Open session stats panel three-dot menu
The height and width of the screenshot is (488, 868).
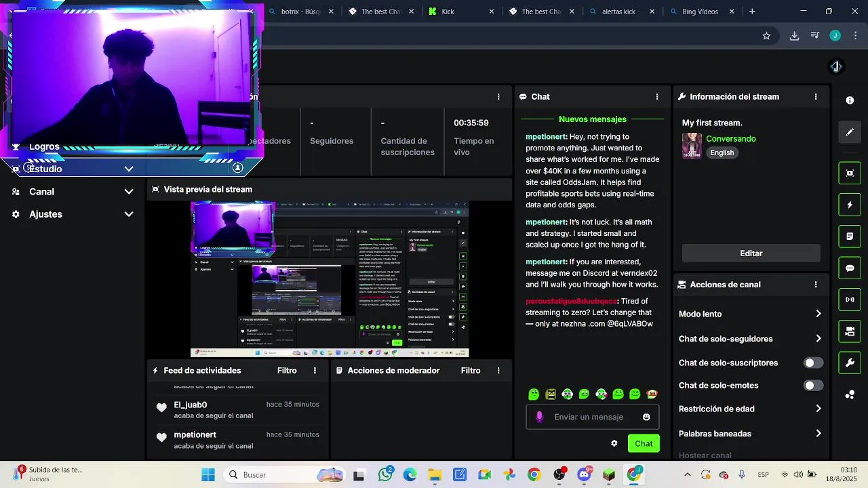(x=498, y=97)
